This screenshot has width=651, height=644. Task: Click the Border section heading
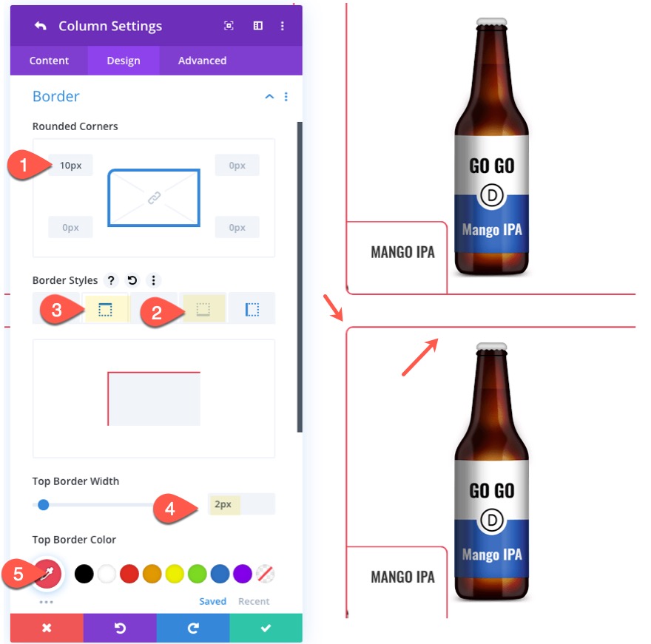55,96
